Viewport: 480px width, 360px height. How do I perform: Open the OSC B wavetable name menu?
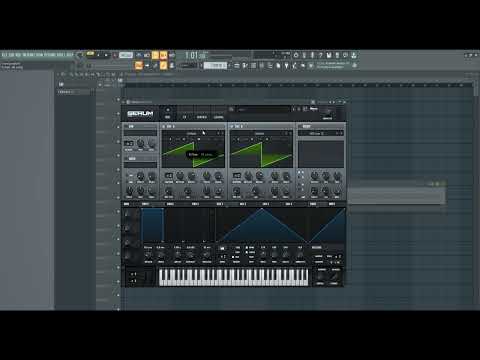259,133
